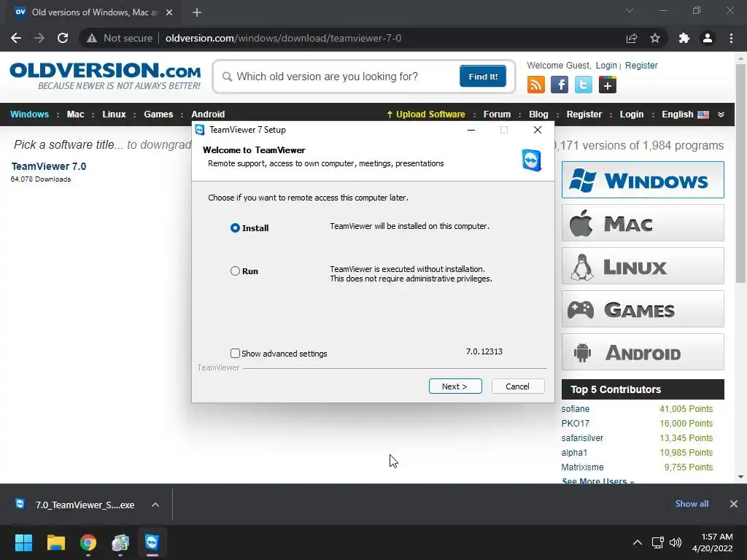This screenshot has width=747, height=560.
Task: Click the page vertical scrollbar
Action: pos(740,174)
